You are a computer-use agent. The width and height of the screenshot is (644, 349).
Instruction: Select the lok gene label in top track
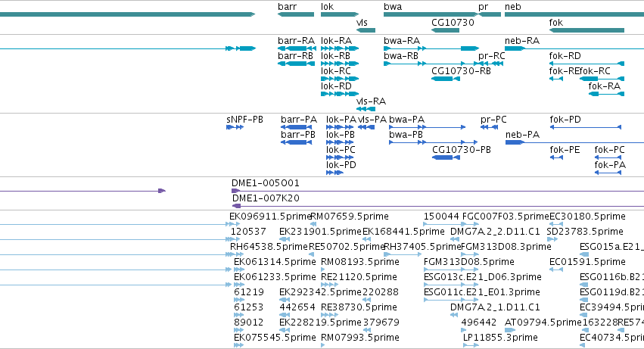tap(328, 7)
